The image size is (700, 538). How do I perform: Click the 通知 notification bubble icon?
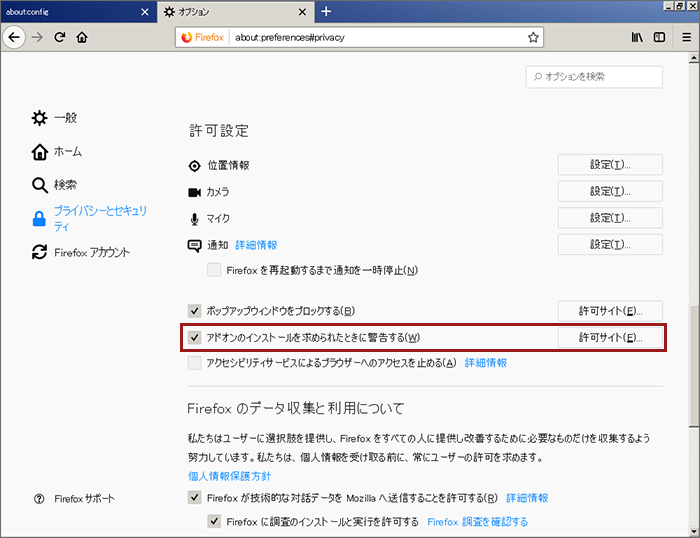click(194, 246)
